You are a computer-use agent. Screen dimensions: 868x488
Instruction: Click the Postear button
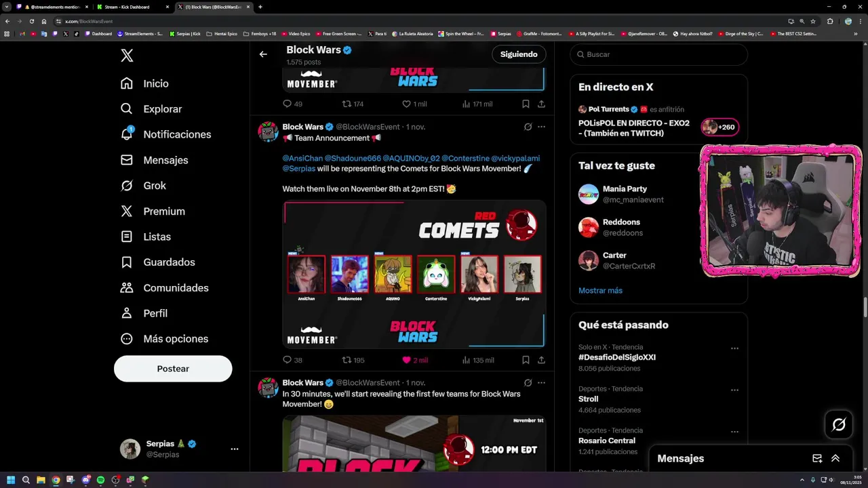pyautogui.click(x=173, y=369)
